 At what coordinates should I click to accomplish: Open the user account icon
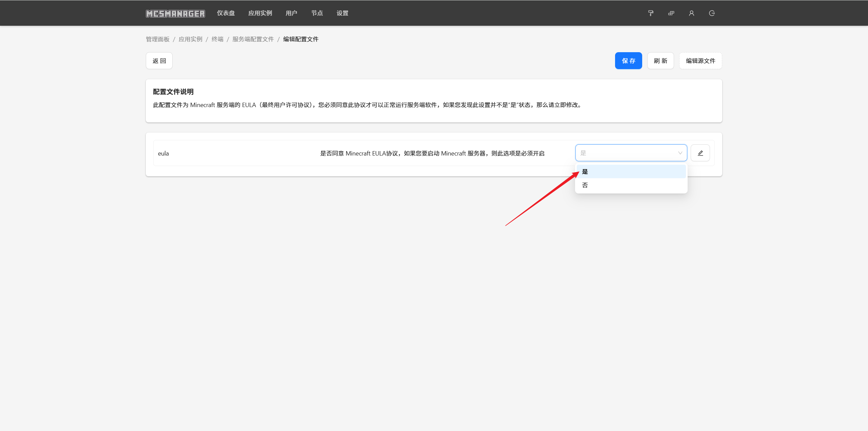(691, 13)
